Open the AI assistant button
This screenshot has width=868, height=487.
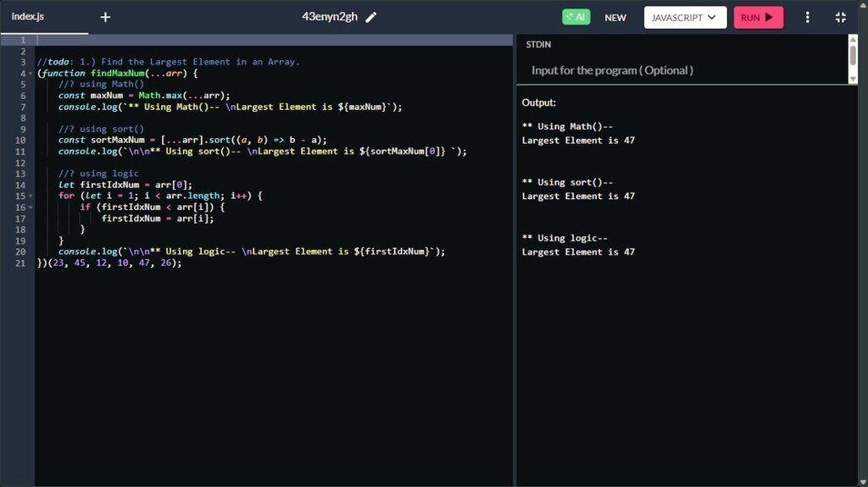(576, 17)
